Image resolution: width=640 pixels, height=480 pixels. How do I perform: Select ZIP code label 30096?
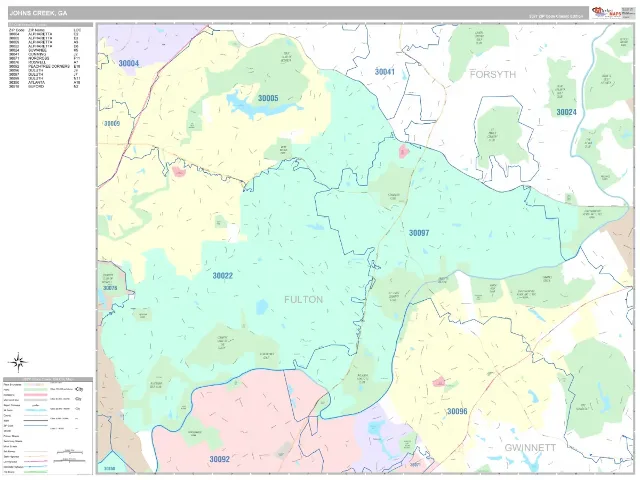tap(457, 411)
